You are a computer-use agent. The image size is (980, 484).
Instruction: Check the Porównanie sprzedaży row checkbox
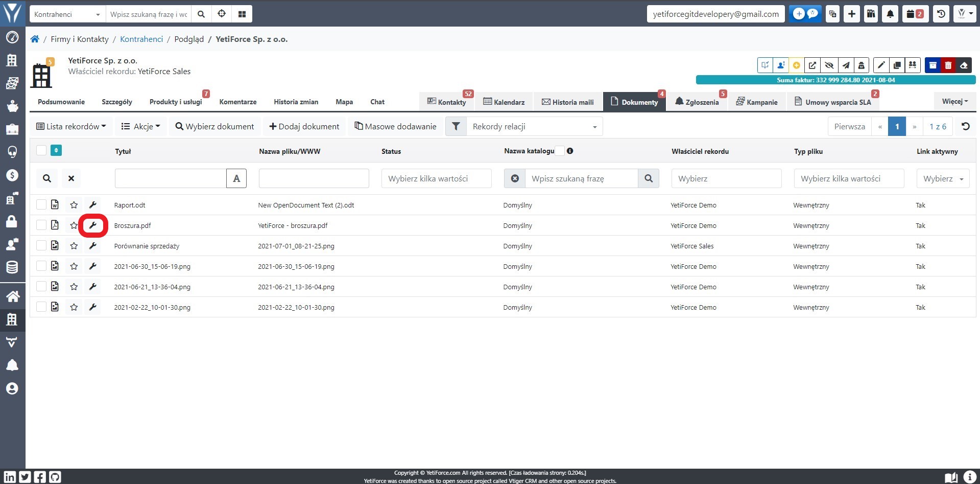[41, 245]
